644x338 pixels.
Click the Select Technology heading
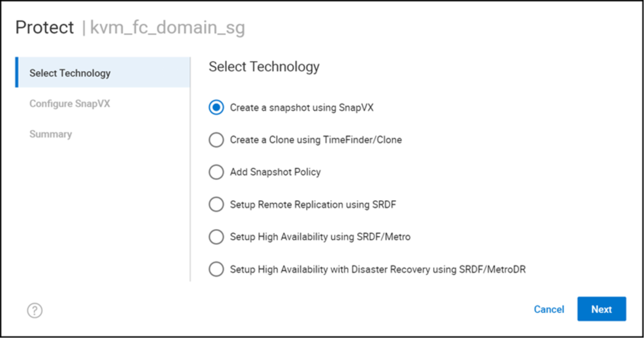[x=264, y=67]
